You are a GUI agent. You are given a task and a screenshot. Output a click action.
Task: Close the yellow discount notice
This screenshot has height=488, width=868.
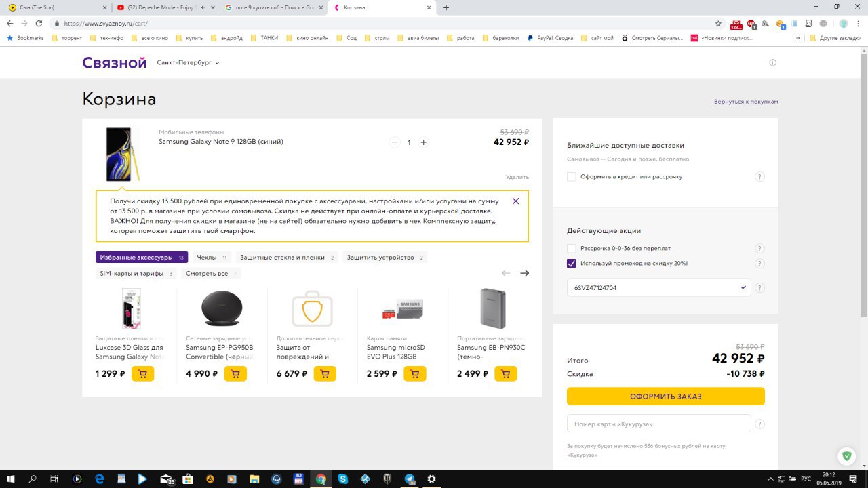[516, 201]
